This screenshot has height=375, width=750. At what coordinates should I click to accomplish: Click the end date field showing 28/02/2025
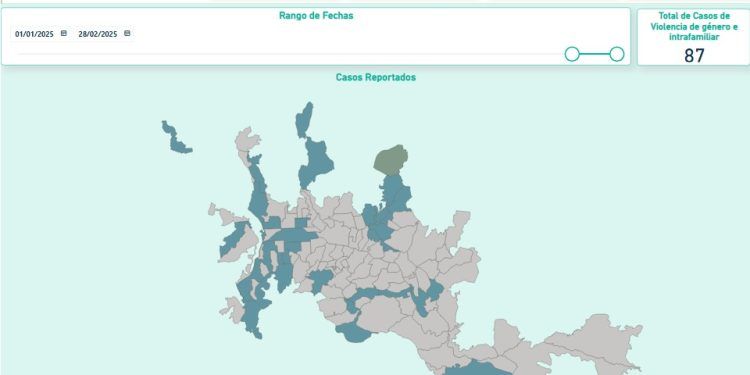(98, 34)
